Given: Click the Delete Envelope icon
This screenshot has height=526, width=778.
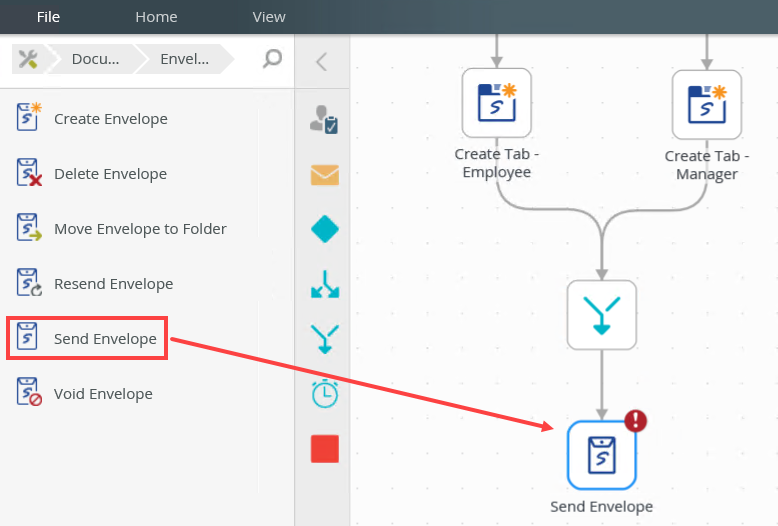Looking at the screenshot, I should (28, 172).
